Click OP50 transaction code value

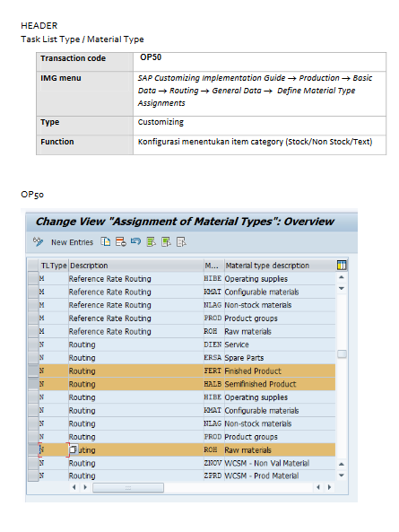click(151, 57)
